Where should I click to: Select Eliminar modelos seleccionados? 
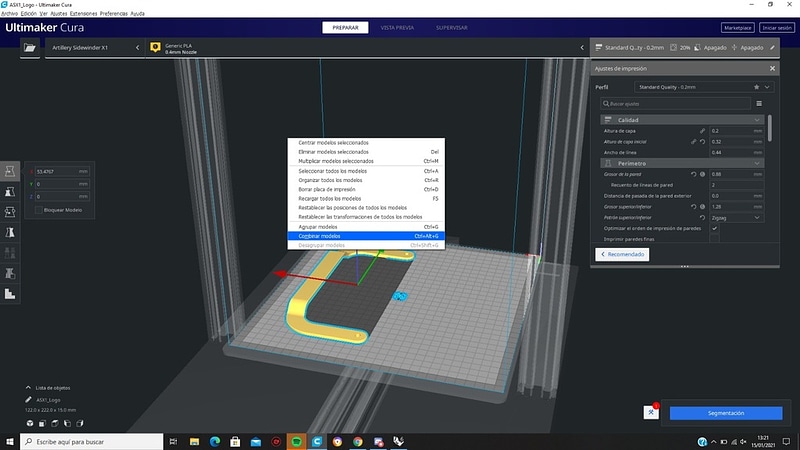366,152
